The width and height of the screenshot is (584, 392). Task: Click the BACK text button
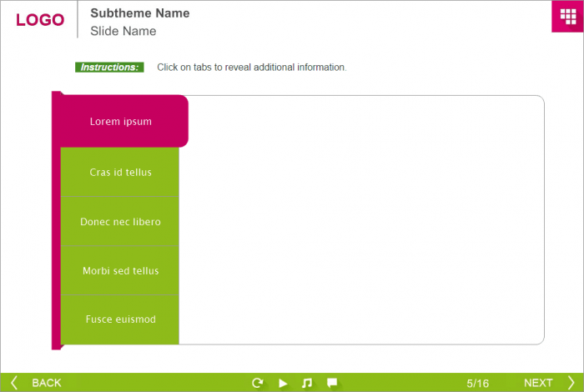[x=47, y=383]
